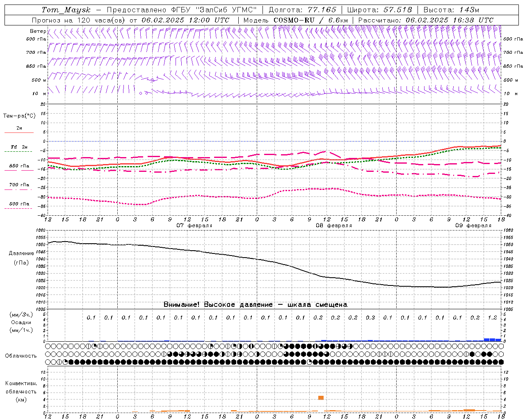Select the start time 06.02.2025 12:00 UTC
Viewport: 525px width, 420px height.
pos(185,20)
